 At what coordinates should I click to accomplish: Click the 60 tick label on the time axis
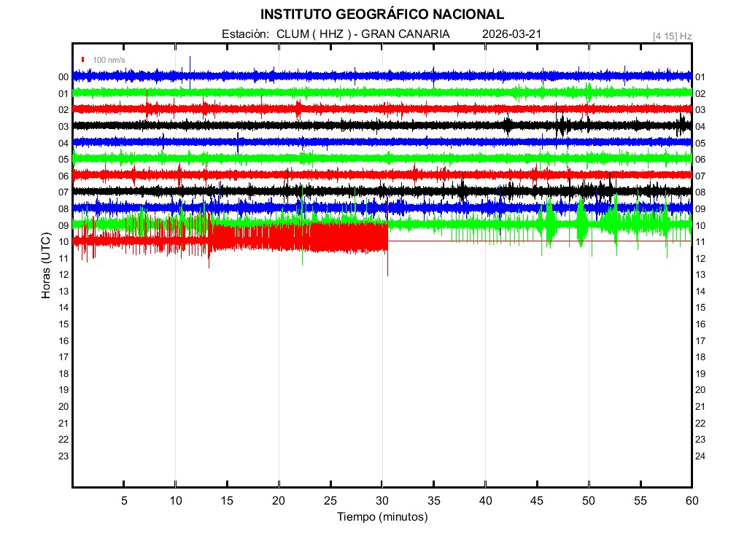(x=691, y=500)
